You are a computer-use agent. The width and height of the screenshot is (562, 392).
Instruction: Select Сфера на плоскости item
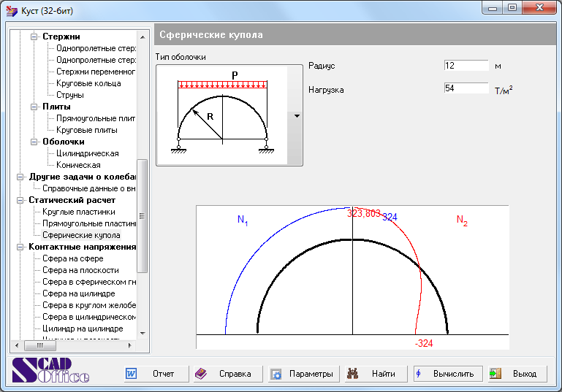pos(80,270)
